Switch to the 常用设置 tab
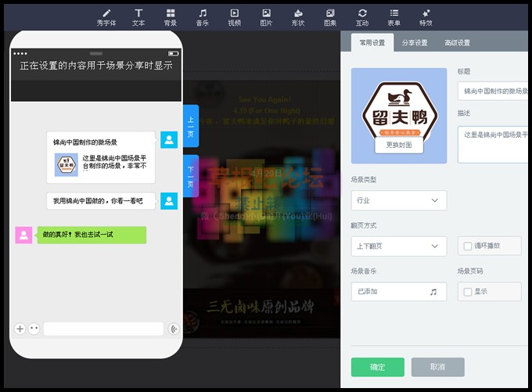This screenshot has height=392, width=532. click(x=372, y=43)
